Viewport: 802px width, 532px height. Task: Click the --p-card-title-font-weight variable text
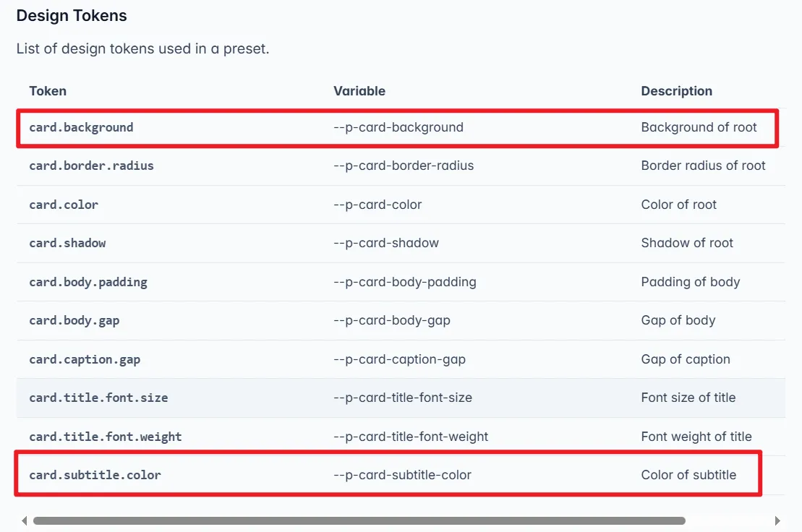coord(411,437)
